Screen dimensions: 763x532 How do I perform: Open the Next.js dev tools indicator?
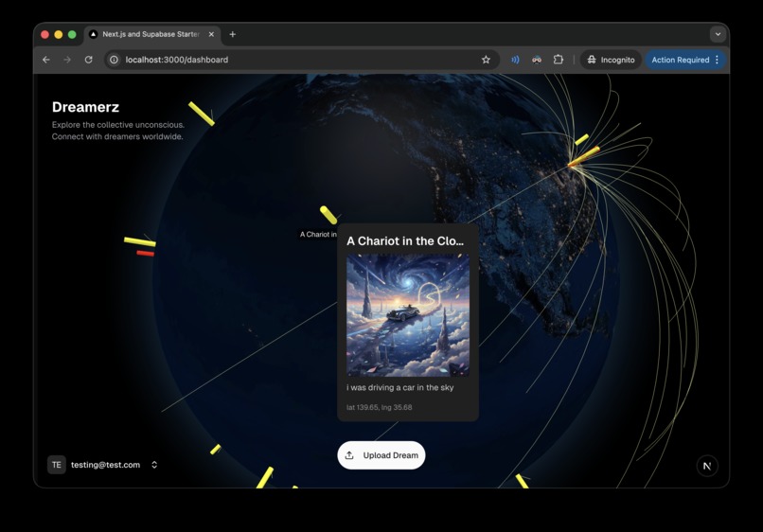tap(707, 466)
